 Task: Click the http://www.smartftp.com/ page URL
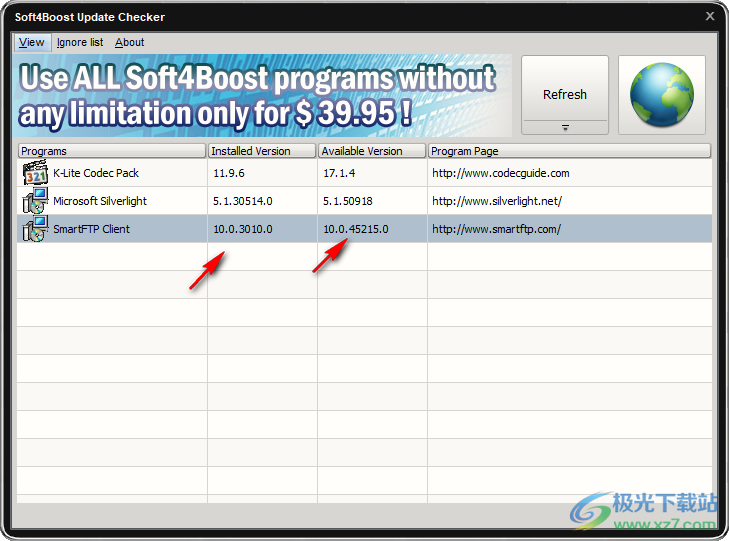pos(497,229)
